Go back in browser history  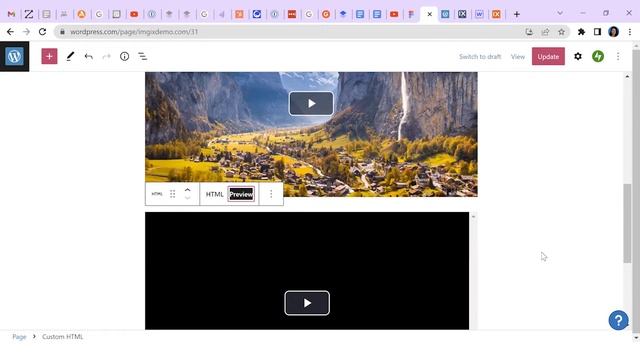coord(10,31)
